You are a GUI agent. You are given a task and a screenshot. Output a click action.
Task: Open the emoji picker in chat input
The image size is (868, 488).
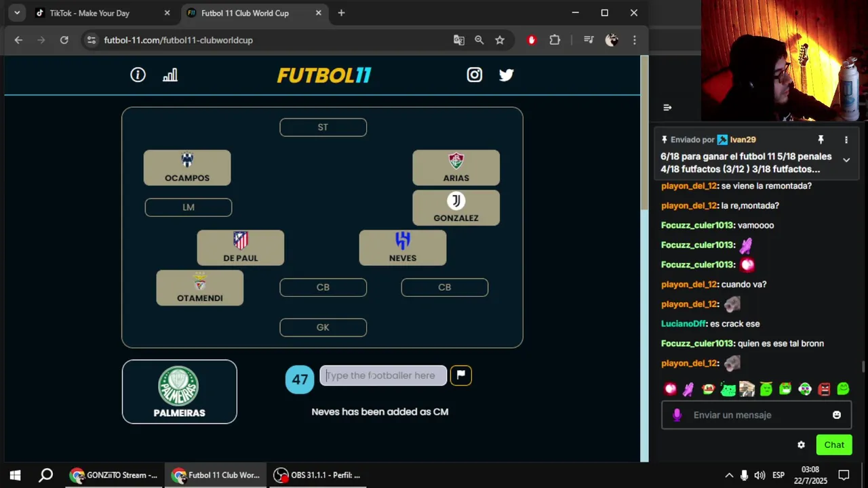tap(836, 415)
